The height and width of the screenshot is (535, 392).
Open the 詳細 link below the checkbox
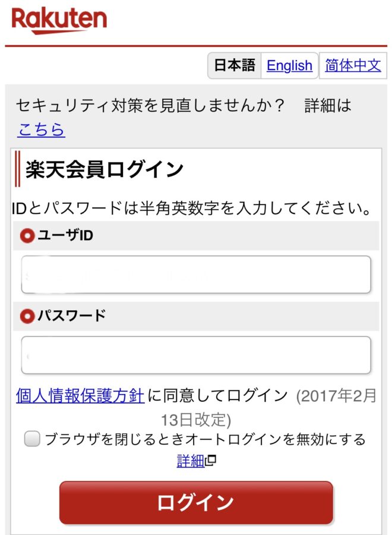point(191,461)
